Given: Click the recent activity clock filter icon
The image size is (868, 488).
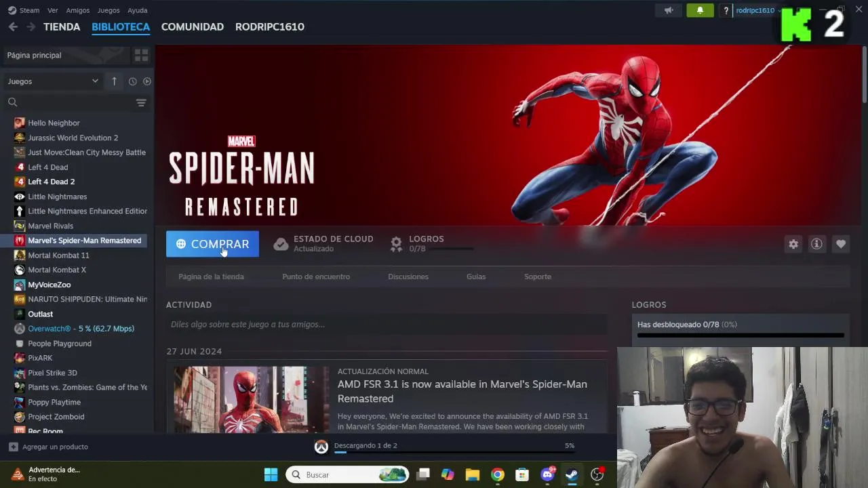Looking at the screenshot, I should click(132, 81).
